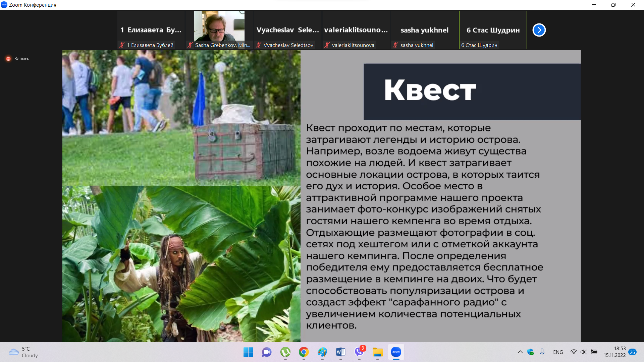
Task: Open Google Chrome from the taskbar
Action: click(304, 352)
